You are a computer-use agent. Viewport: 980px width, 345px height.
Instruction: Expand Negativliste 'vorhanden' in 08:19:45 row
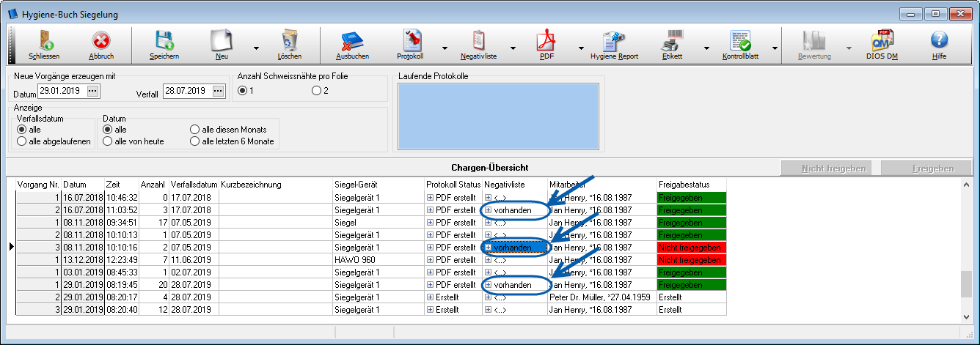(488, 285)
